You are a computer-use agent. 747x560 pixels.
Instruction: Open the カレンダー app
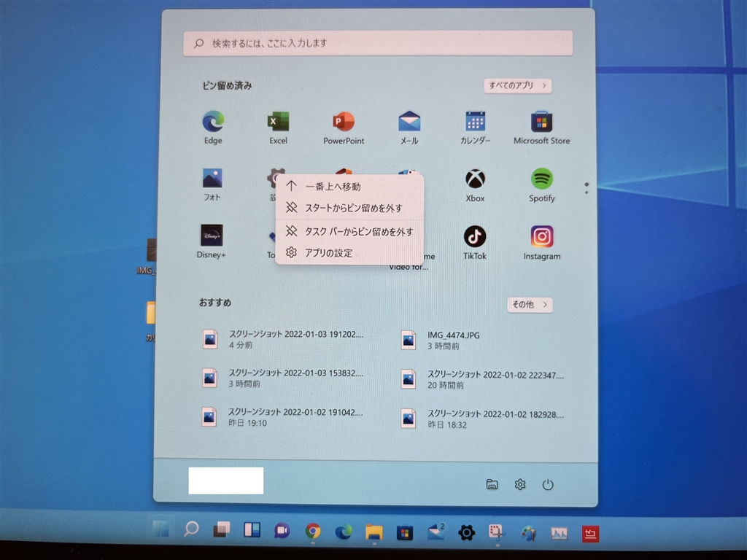pos(475,127)
